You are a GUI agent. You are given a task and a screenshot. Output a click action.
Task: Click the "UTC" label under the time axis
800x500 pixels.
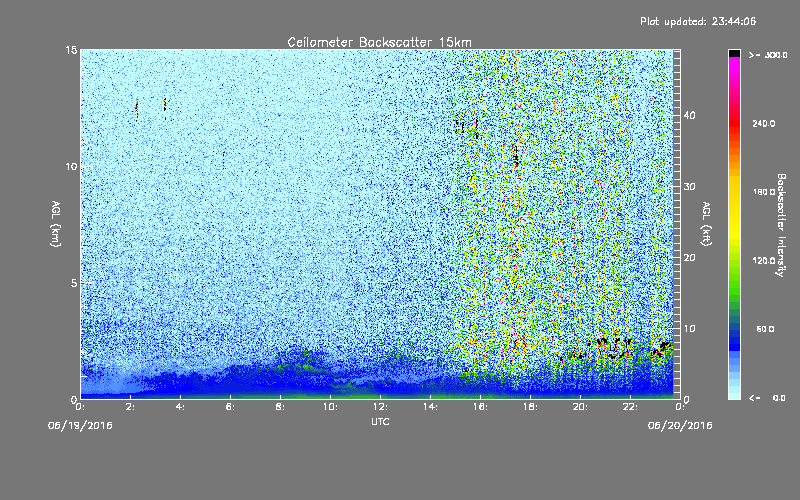(x=380, y=421)
